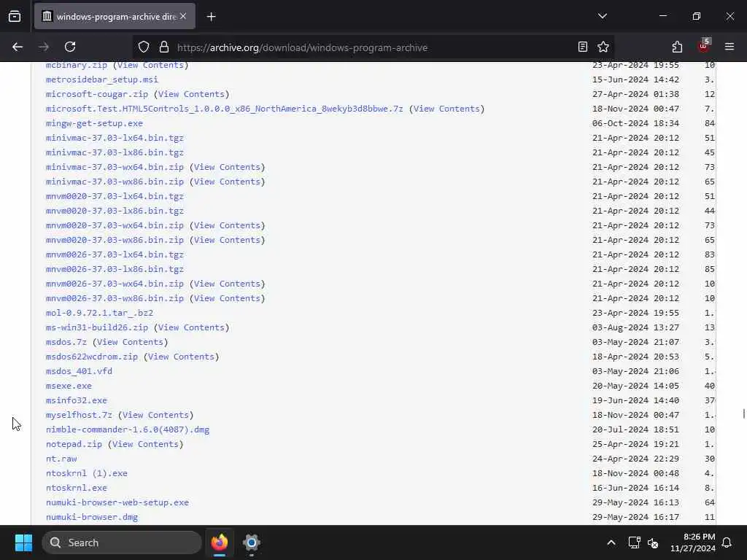View Contents of myselfhost.7z
The image size is (747, 560).
click(155, 415)
